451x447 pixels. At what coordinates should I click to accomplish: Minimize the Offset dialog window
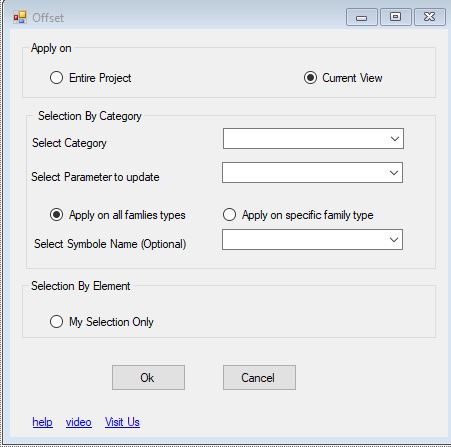(362, 17)
